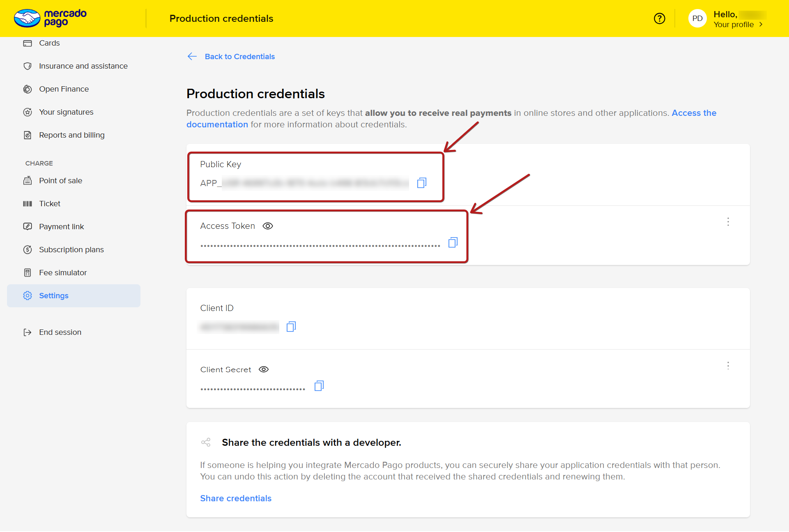Viewport: 789px width, 532px height.
Task: Click the Mercado Pago logo
Action: 50,18
